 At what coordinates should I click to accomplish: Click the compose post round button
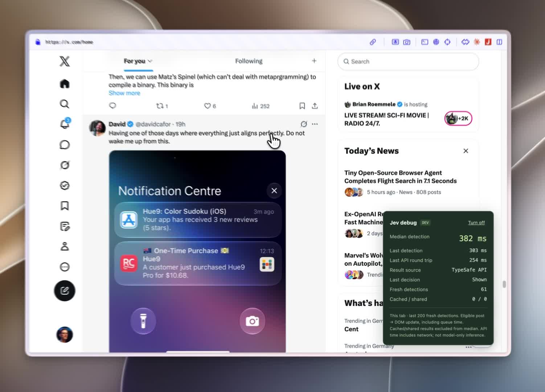(65, 291)
